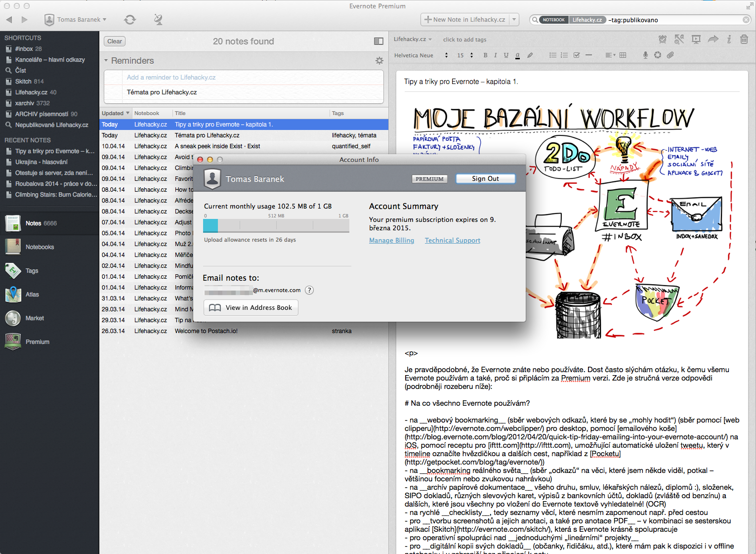This screenshot has width=756, height=554.
Task: Collapse the Reminders section
Action: point(106,60)
